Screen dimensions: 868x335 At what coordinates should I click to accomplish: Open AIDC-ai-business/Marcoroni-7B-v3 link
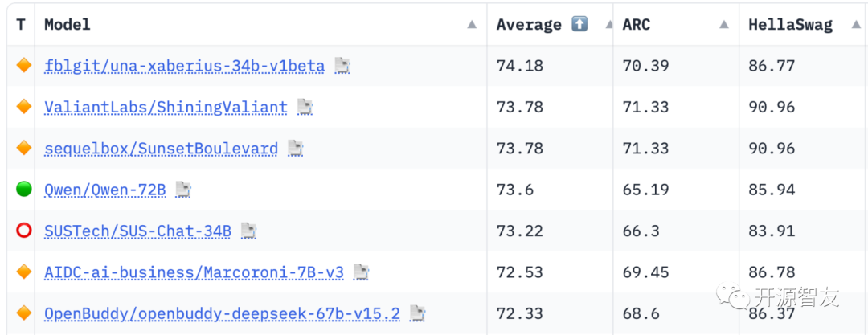194,273
